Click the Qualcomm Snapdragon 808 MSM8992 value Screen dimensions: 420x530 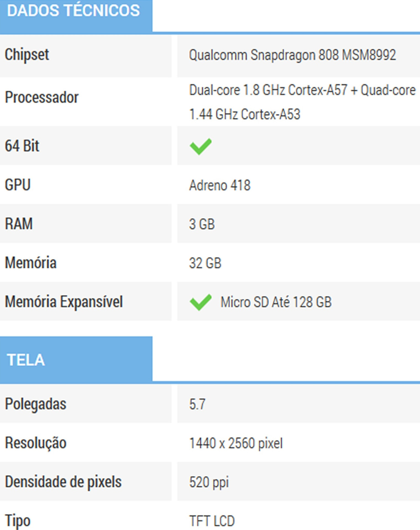click(x=292, y=55)
